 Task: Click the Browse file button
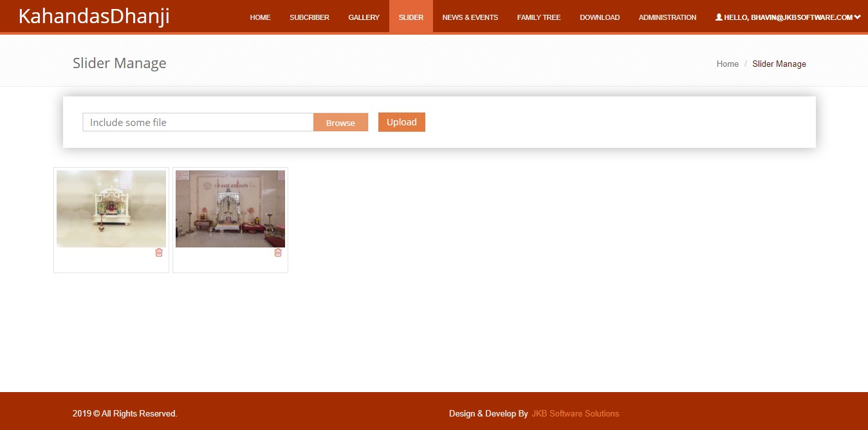pos(340,123)
